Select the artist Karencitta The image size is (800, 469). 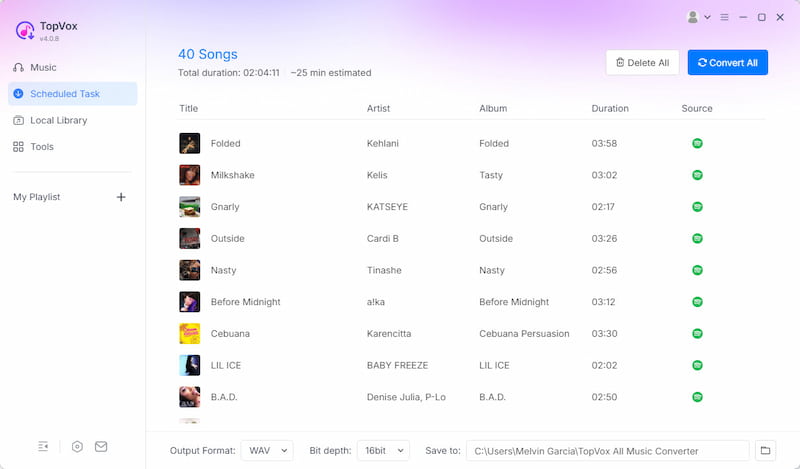(389, 333)
